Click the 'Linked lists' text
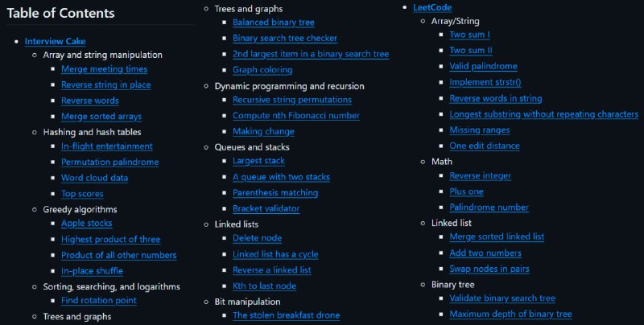 click(x=237, y=224)
